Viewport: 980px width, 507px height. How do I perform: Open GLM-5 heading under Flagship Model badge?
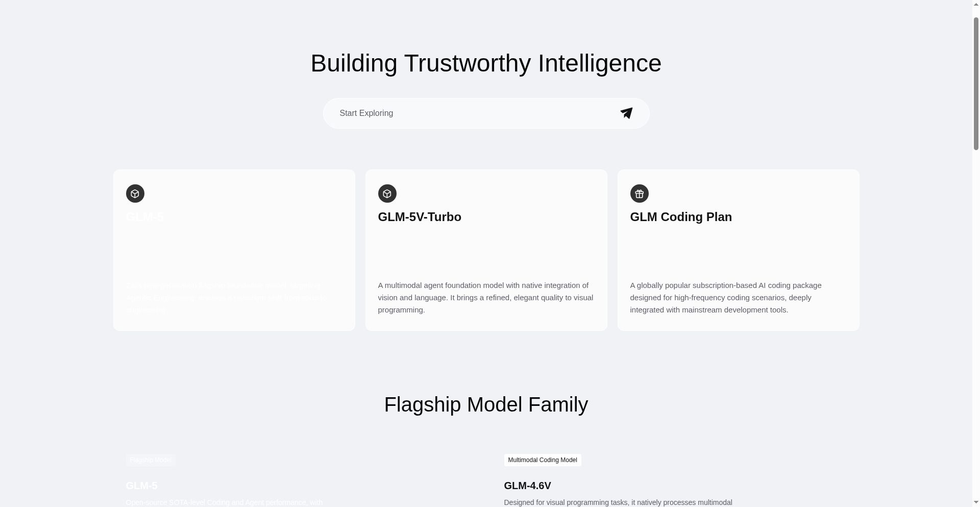pos(141,486)
